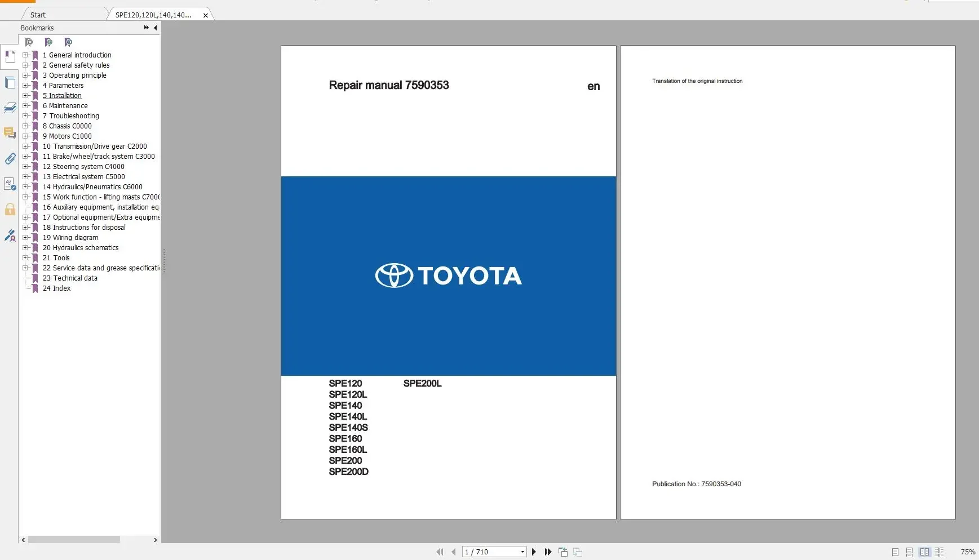This screenshot has height=560, width=979.
Task: Select 12 Steering system C4000 bookmark
Action: tap(83, 167)
